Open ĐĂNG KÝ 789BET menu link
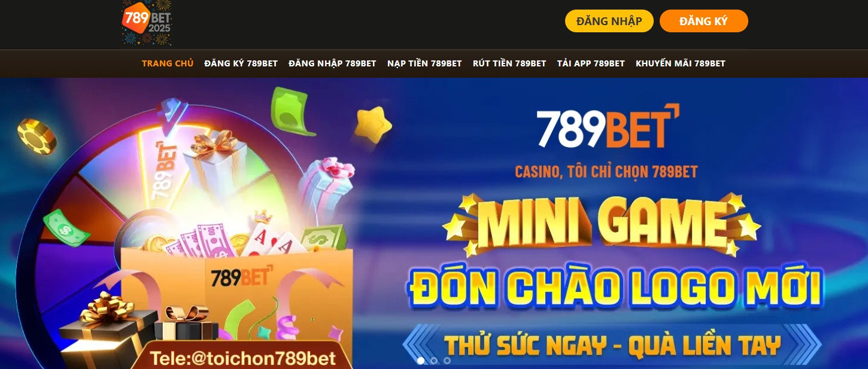This screenshot has width=868, height=369. tap(241, 63)
